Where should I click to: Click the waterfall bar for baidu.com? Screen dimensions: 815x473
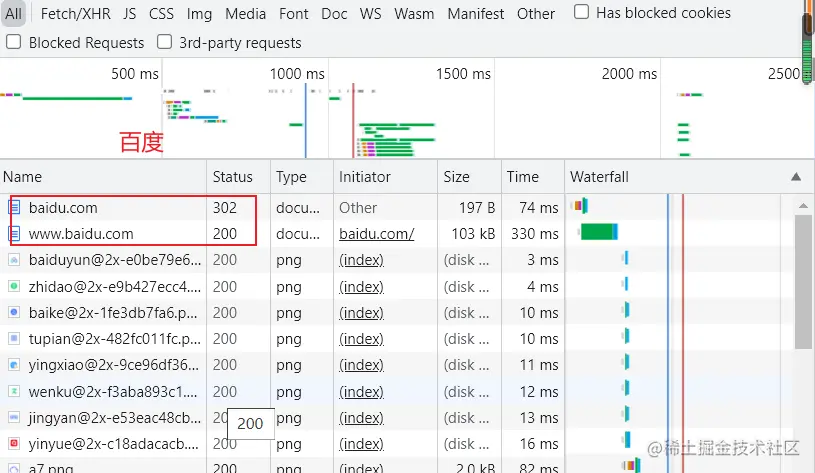tap(581, 206)
